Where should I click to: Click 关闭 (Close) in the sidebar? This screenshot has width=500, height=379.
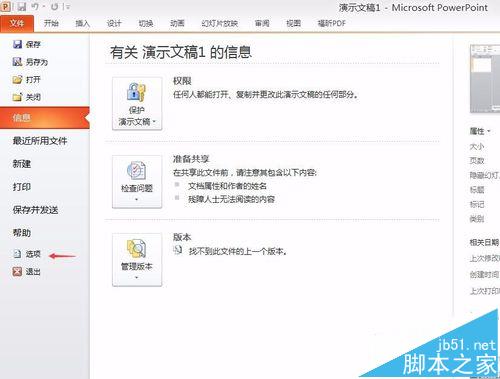point(27,97)
